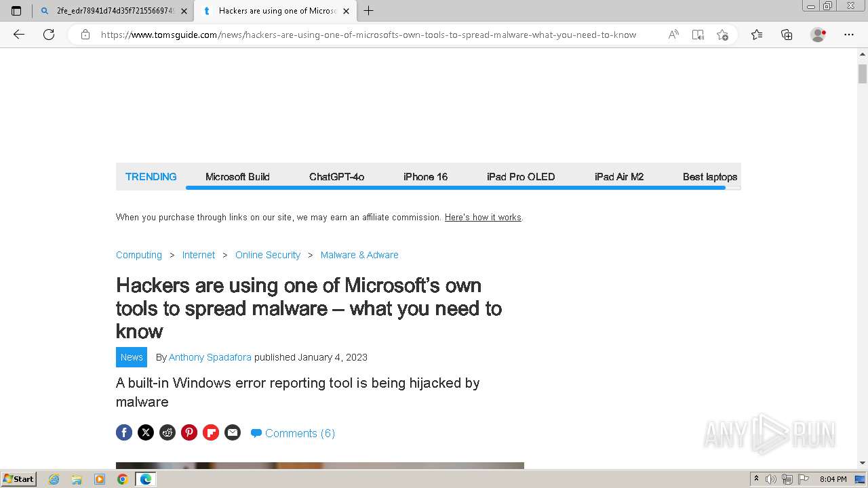Open File Explorer in taskbar
Screen dimensions: 868x488
coord(77,479)
